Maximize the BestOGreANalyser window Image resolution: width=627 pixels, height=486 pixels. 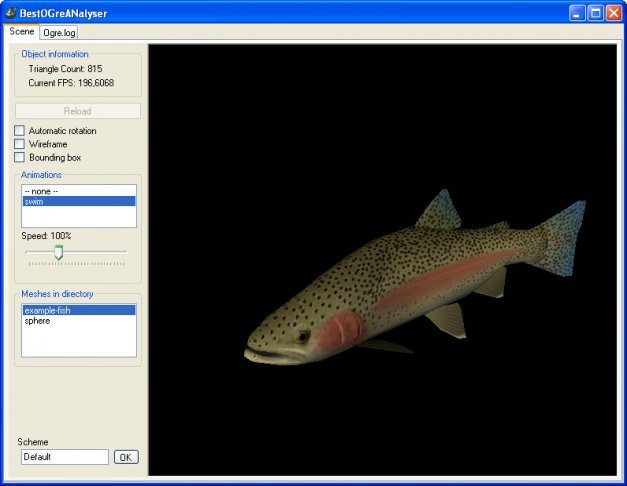pyautogui.click(x=595, y=13)
